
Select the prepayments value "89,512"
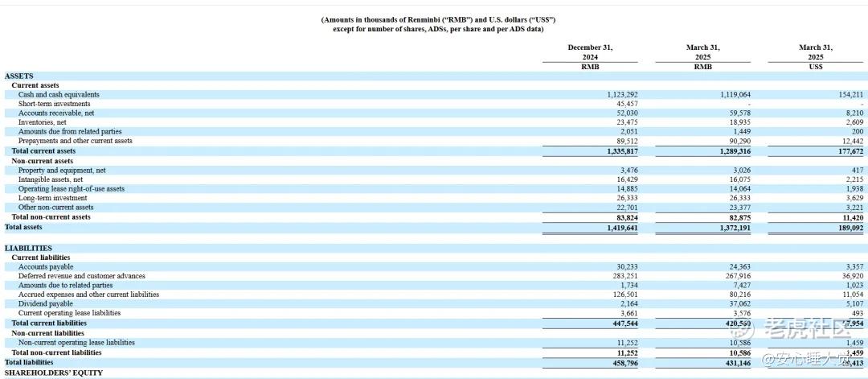click(x=627, y=141)
